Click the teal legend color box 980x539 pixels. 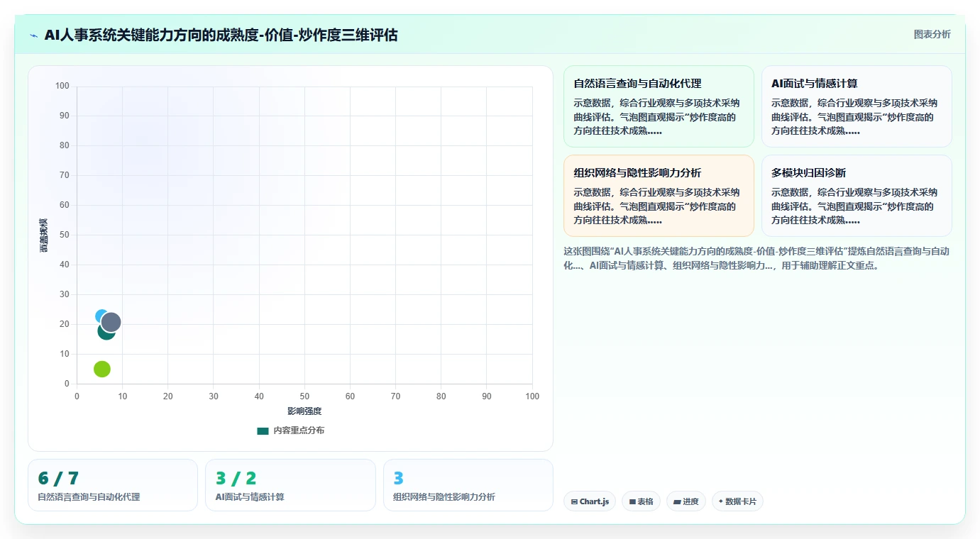(263, 431)
